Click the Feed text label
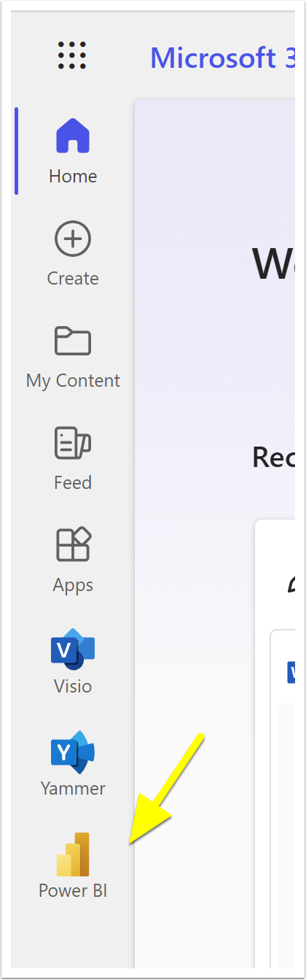 [73, 482]
